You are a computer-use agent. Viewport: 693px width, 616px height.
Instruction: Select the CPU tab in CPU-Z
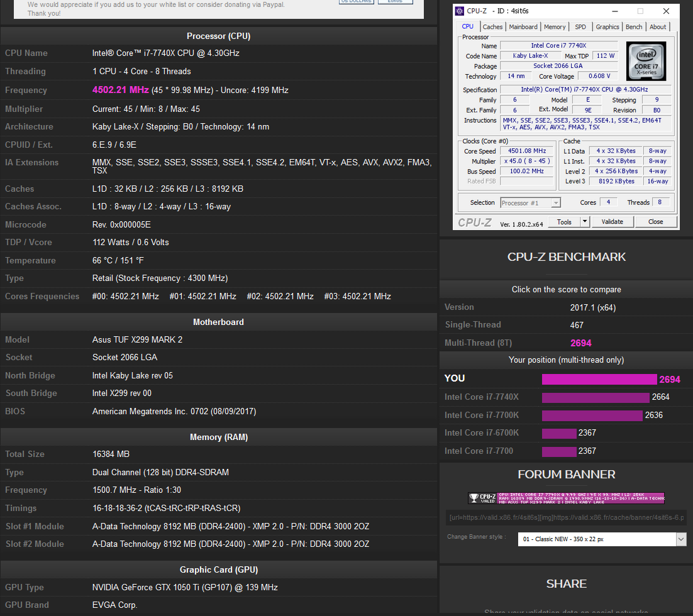468,26
